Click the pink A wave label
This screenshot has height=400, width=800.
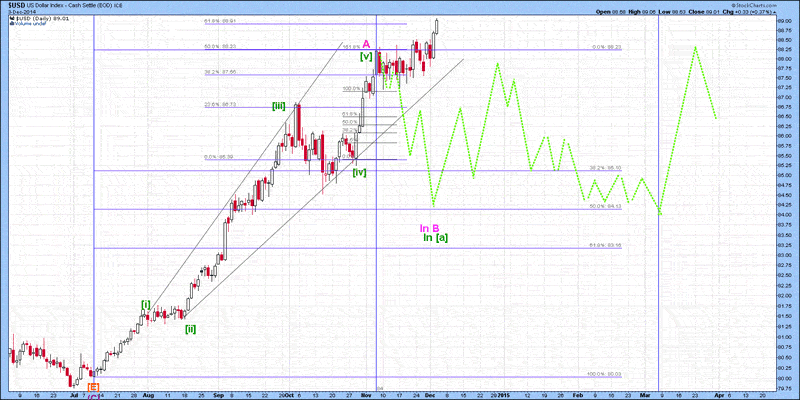pyautogui.click(x=367, y=44)
